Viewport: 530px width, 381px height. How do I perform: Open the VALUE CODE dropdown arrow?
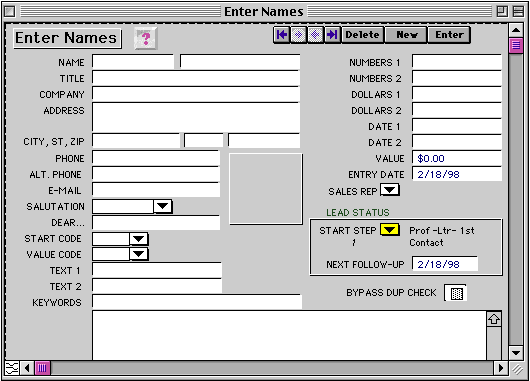pyautogui.click(x=139, y=254)
